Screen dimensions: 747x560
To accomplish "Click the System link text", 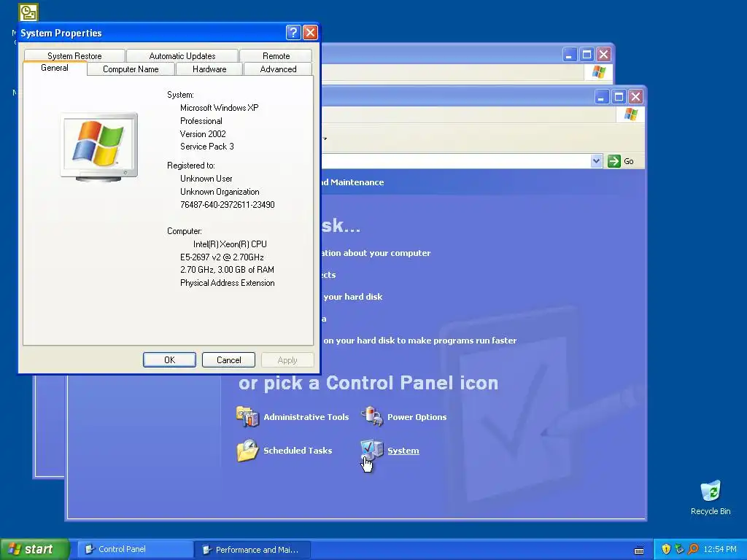I will [x=403, y=451].
